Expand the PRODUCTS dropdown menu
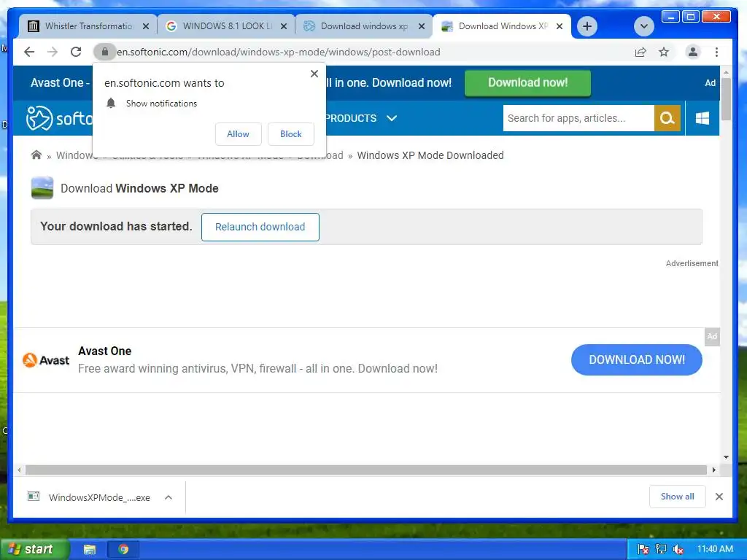747x560 pixels. click(360, 118)
